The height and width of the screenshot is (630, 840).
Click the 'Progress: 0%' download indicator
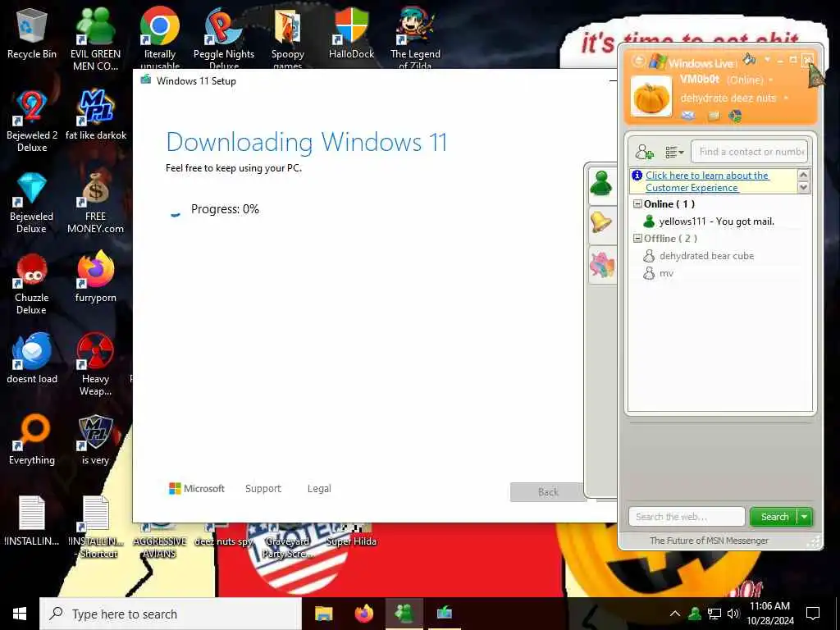[225, 209]
